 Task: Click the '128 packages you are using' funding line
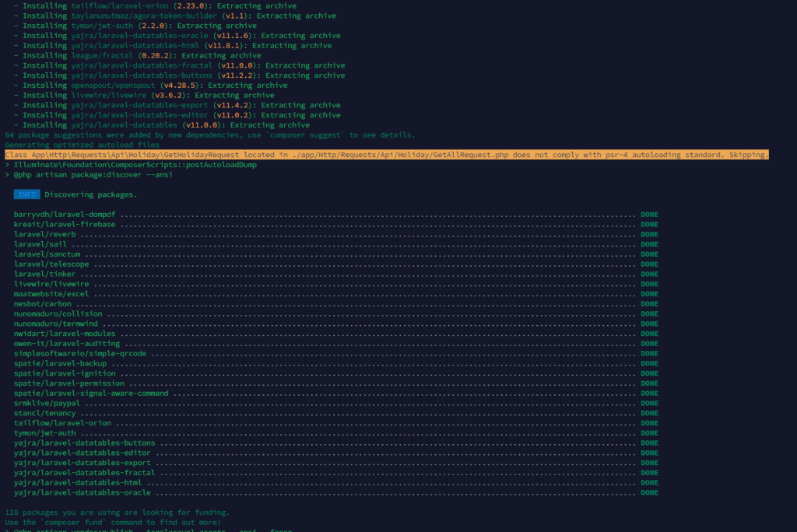pyautogui.click(x=118, y=513)
